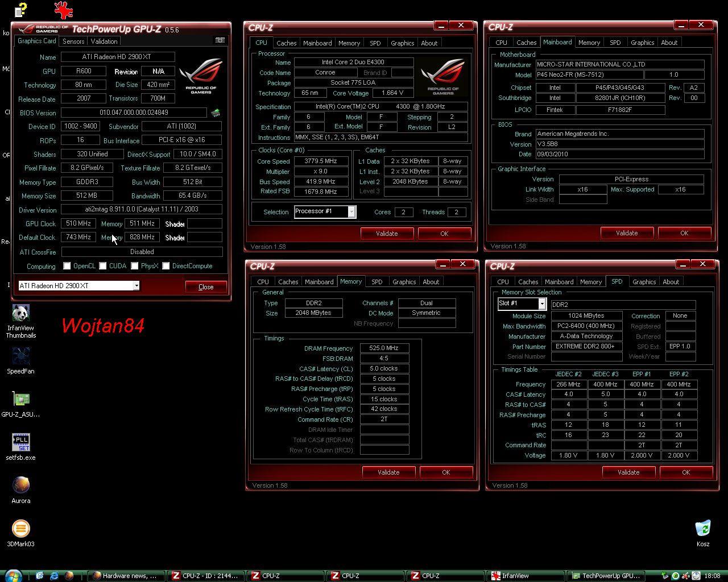Launch setfsb.exe from the desktop

[20, 447]
